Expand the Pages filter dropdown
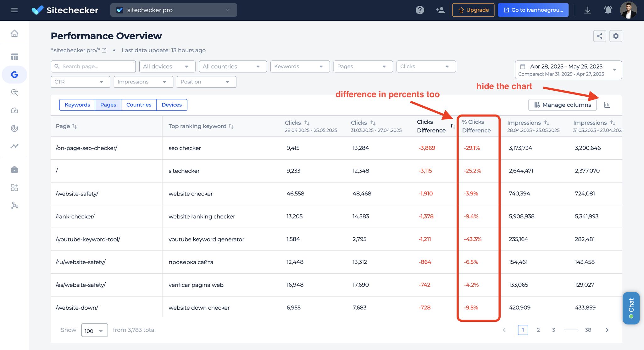This screenshot has width=644, height=350. click(363, 66)
